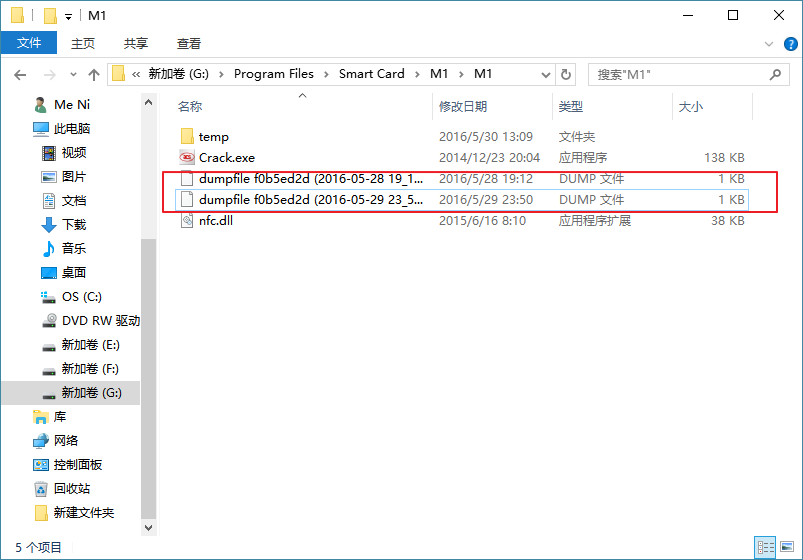803x560 pixels.
Task: Sort files by 修改日期 column header
Action: point(463,106)
